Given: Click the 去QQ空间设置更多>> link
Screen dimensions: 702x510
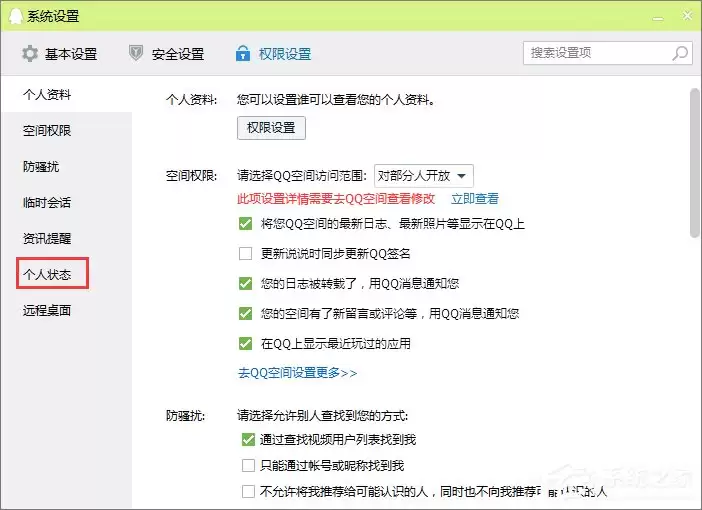Looking at the screenshot, I should coord(297,373).
